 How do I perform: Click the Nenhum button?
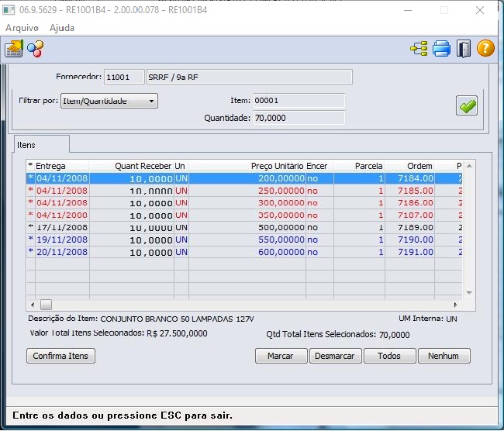[x=444, y=356]
